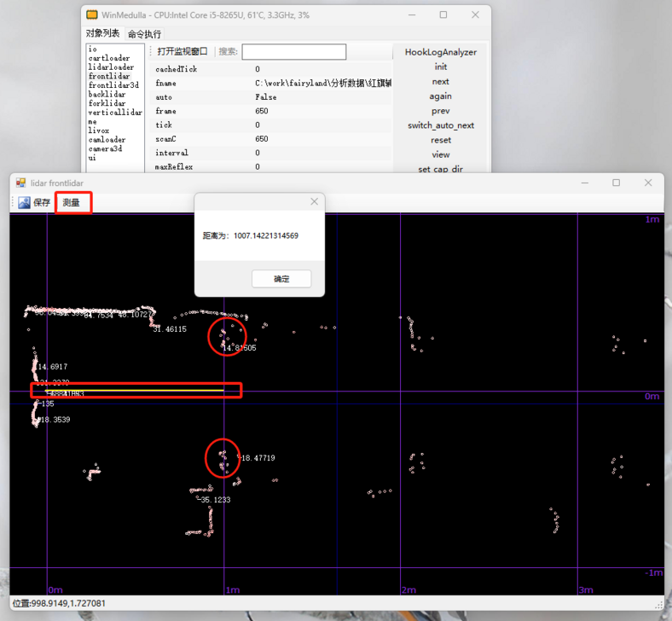The height and width of the screenshot is (621, 672).
Task: Click the 保存 save image icon
Action: (24, 202)
